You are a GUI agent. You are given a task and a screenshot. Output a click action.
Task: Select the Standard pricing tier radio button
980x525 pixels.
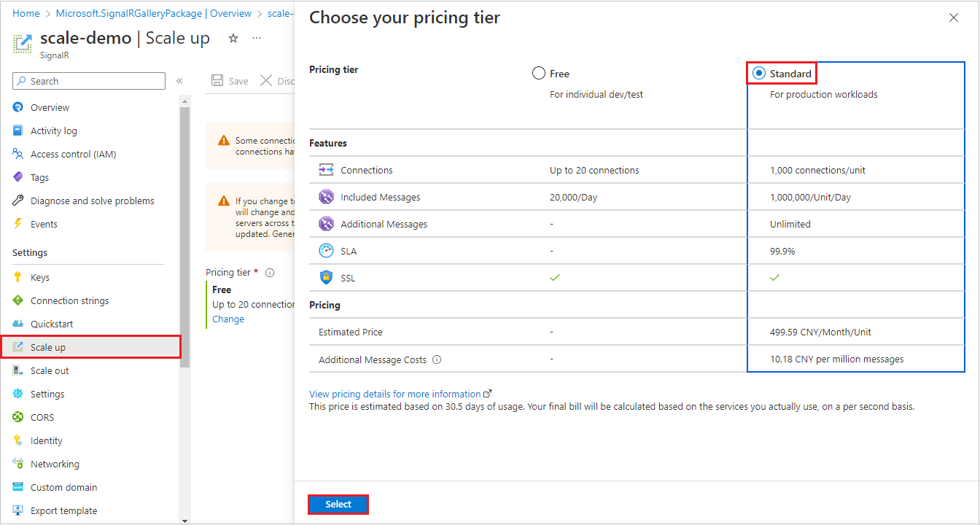[x=759, y=73]
